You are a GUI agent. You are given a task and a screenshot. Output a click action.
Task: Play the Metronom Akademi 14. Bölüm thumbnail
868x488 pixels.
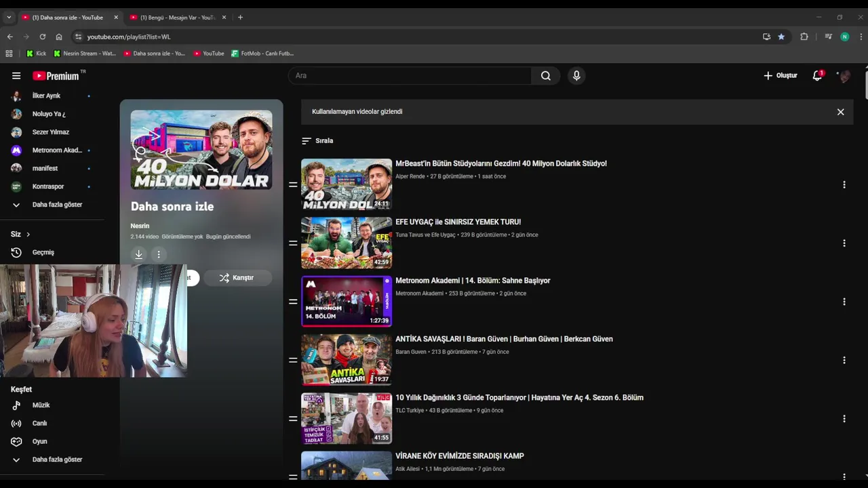pyautogui.click(x=347, y=302)
